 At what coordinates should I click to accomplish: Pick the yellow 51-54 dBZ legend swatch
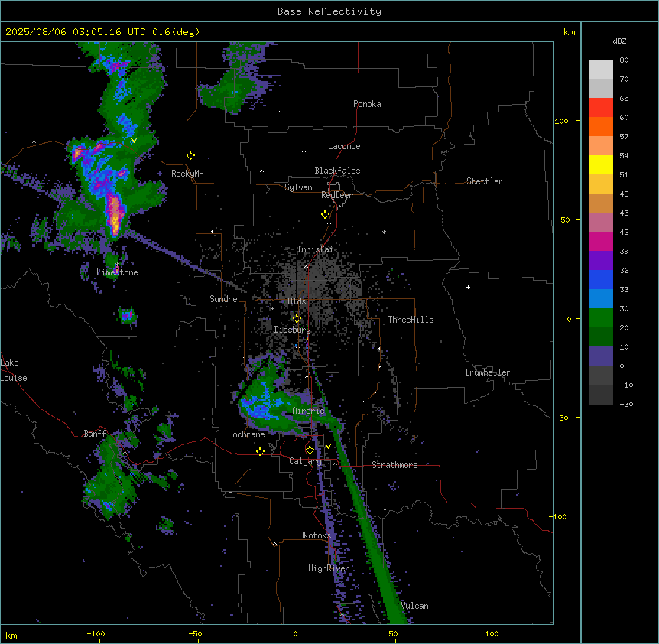pyautogui.click(x=601, y=164)
